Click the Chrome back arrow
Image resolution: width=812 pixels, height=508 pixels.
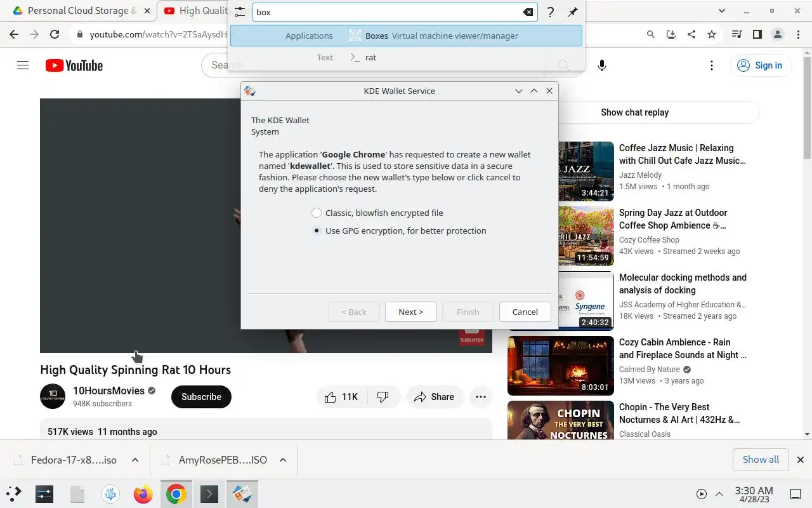click(x=14, y=34)
